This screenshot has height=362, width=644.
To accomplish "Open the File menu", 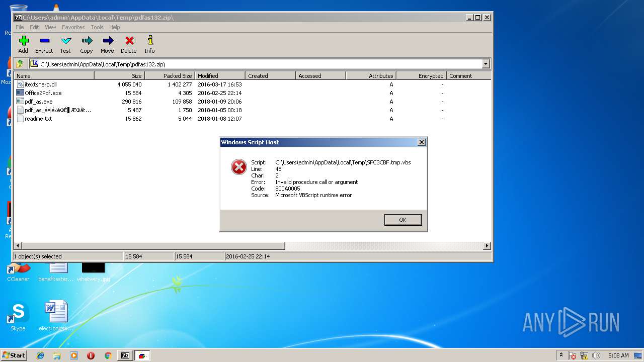I will tap(20, 27).
